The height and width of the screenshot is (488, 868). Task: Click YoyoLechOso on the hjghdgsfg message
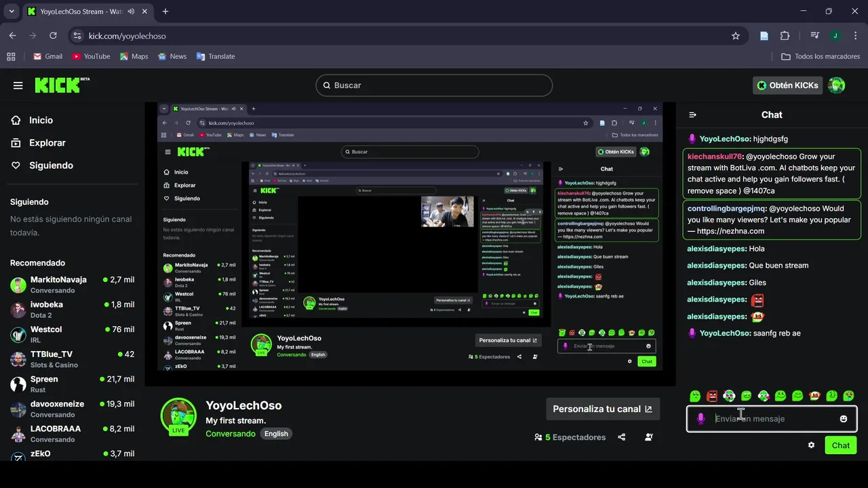click(x=725, y=139)
